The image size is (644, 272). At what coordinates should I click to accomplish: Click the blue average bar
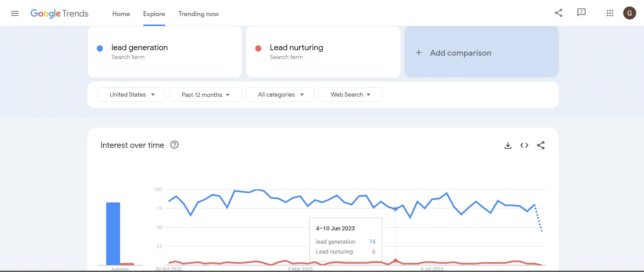click(x=113, y=234)
